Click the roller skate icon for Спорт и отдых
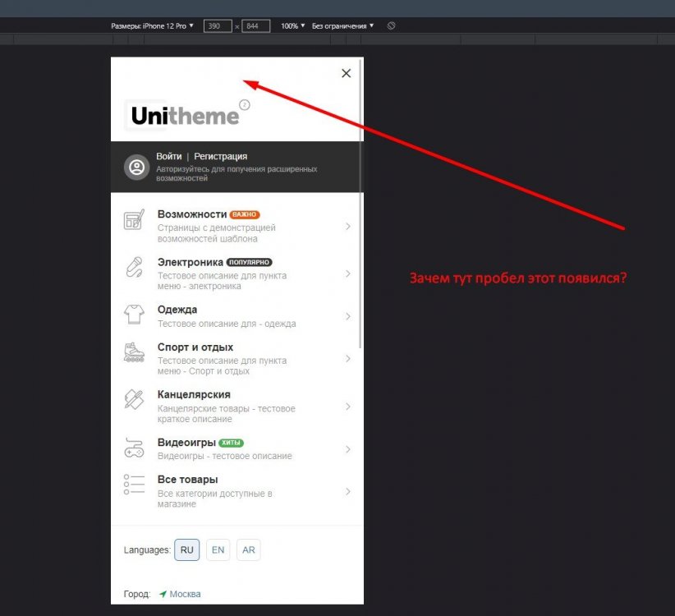Image resolution: width=675 pixels, height=616 pixels. tap(134, 353)
